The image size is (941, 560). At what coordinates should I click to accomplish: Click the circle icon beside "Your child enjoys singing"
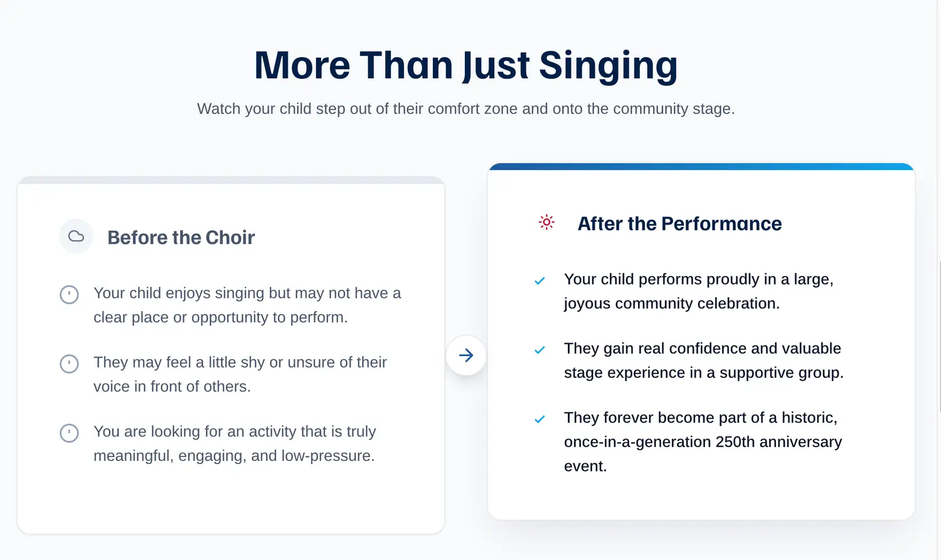point(69,294)
